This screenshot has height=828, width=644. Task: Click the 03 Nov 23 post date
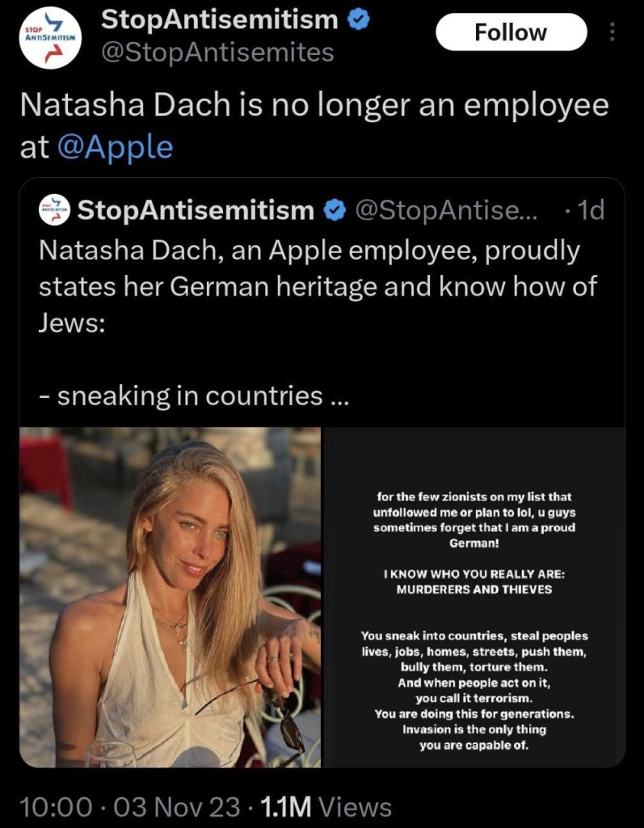coord(180,806)
